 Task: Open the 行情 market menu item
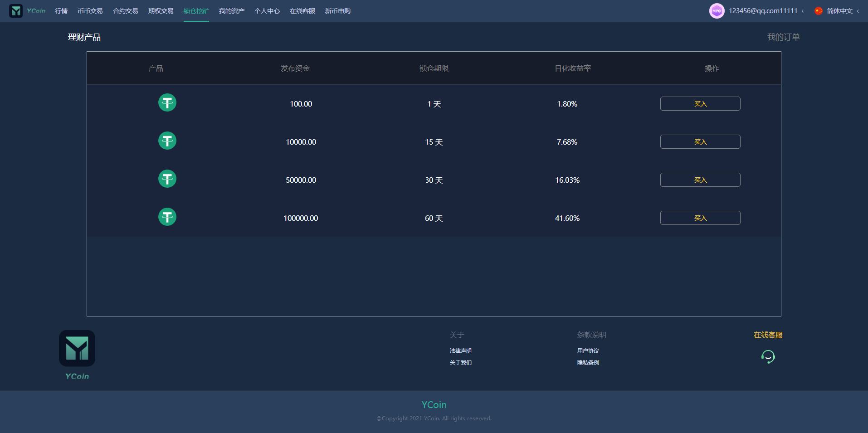(x=61, y=11)
